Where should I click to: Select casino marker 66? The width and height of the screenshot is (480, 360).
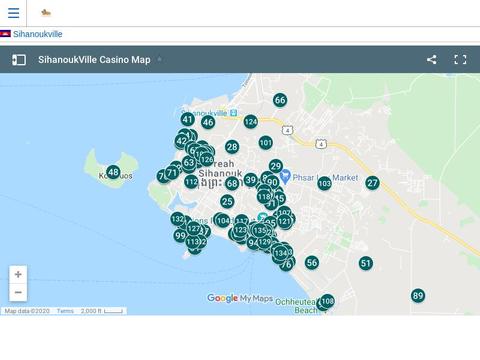tap(280, 100)
